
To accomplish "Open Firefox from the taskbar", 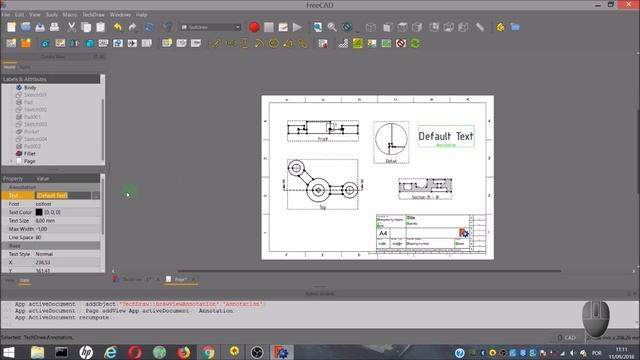I will point(184,352).
